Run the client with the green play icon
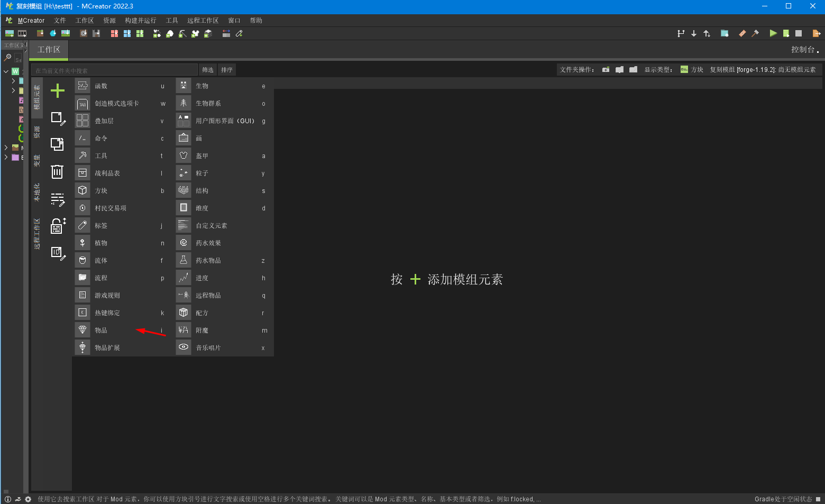825x504 pixels. coord(773,33)
